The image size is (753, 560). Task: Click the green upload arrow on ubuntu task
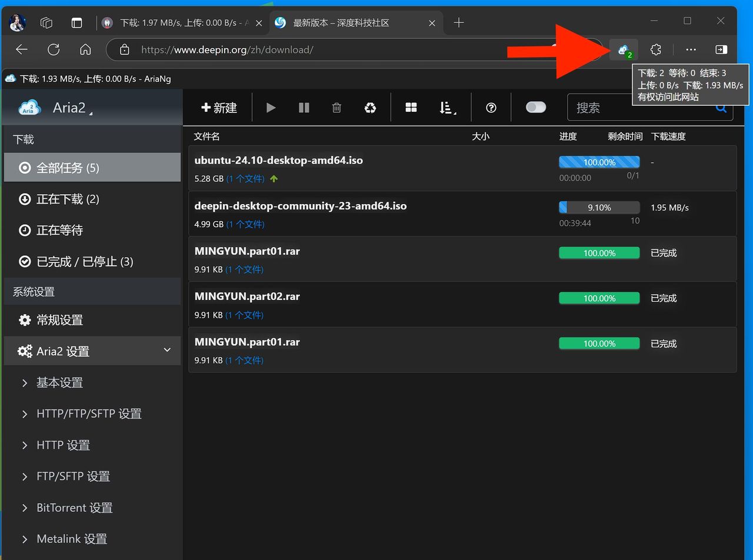tap(274, 179)
